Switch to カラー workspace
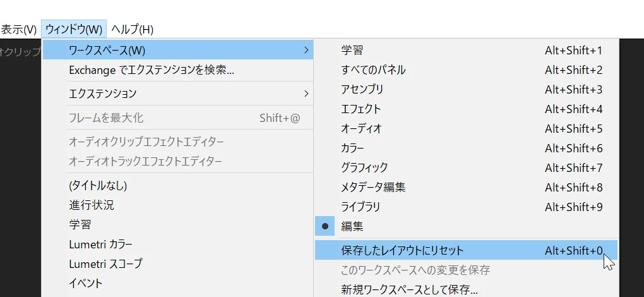This screenshot has height=297, width=644. click(466, 148)
